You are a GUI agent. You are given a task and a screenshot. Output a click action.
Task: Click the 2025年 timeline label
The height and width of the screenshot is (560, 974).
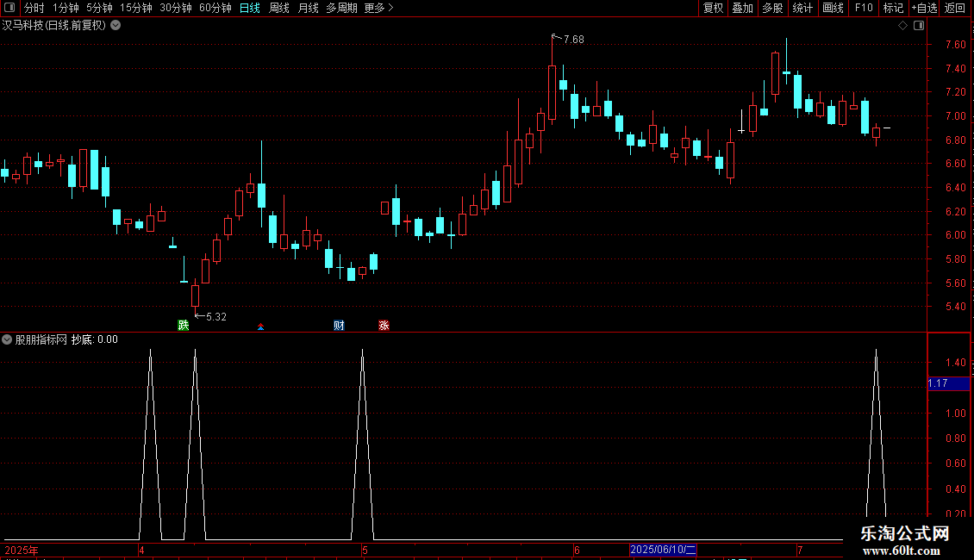[x=22, y=550]
